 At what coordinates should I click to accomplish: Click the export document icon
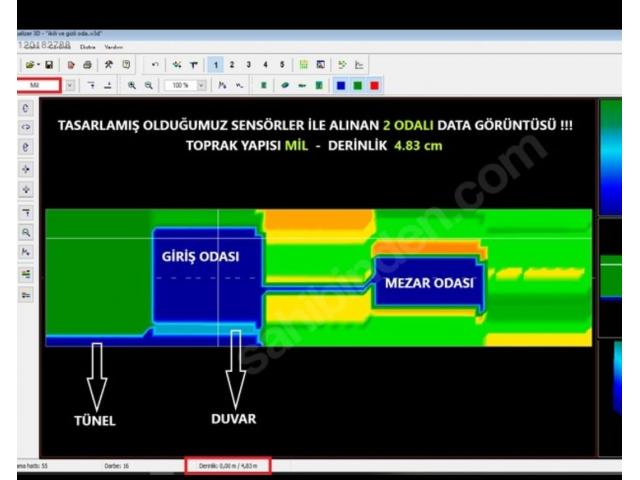(x=71, y=64)
